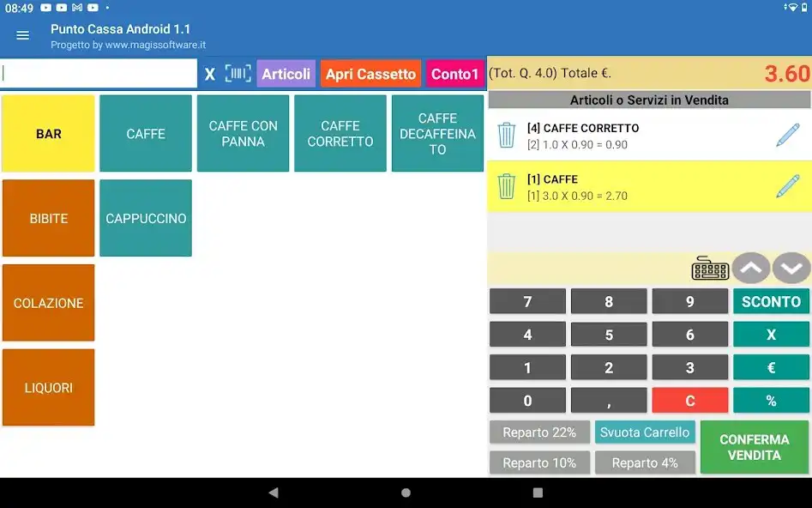Tap keypad digit 0
This screenshot has width=812, height=508.
[x=527, y=400]
